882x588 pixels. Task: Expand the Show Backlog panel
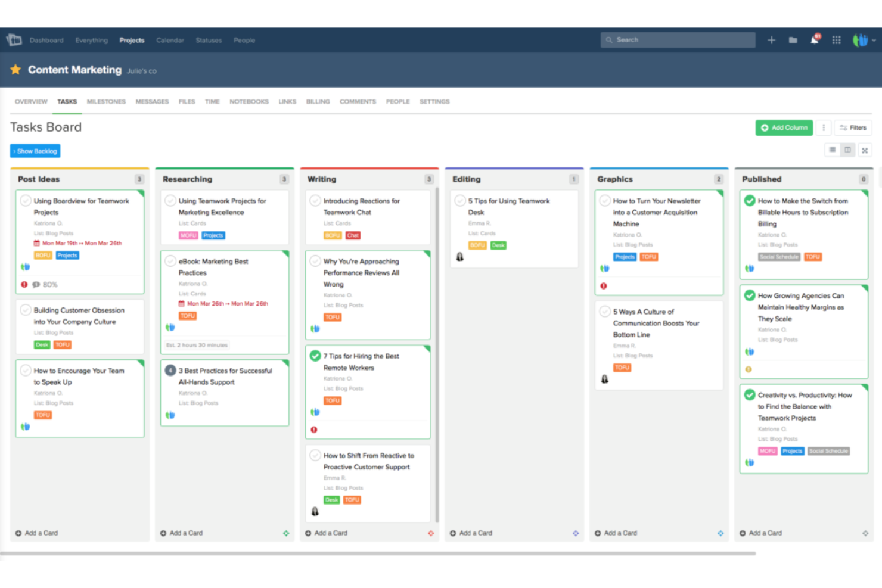tap(35, 151)
